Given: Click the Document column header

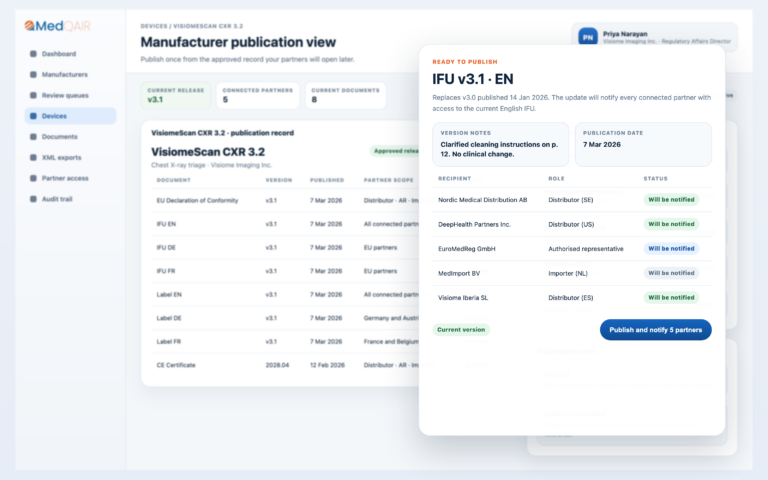Looking at the screenshot, I should 173,180.
